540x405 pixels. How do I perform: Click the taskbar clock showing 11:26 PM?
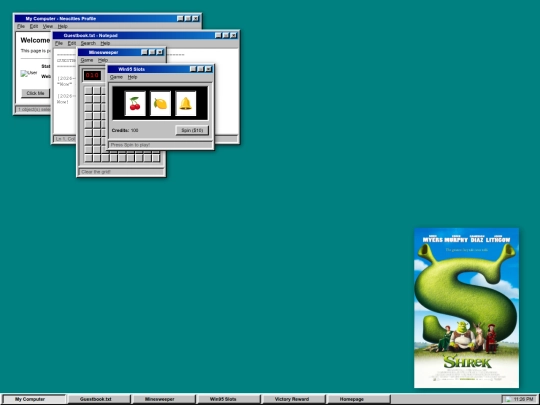point(523,399)
